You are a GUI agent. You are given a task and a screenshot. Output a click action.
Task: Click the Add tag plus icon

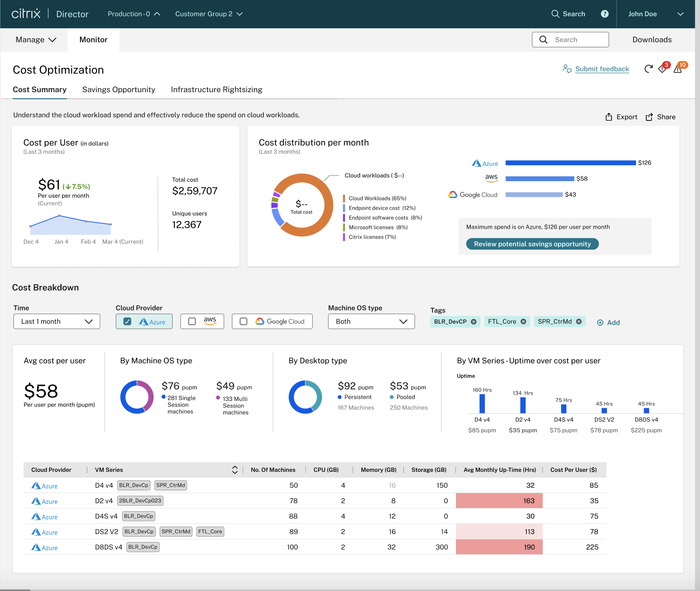[600, 322]
